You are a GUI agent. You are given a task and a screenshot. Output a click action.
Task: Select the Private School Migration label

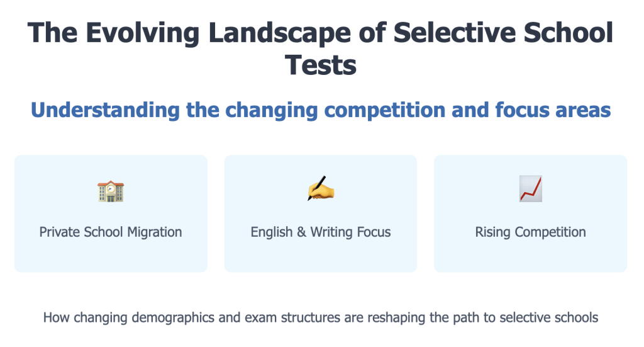coord(111,232)
